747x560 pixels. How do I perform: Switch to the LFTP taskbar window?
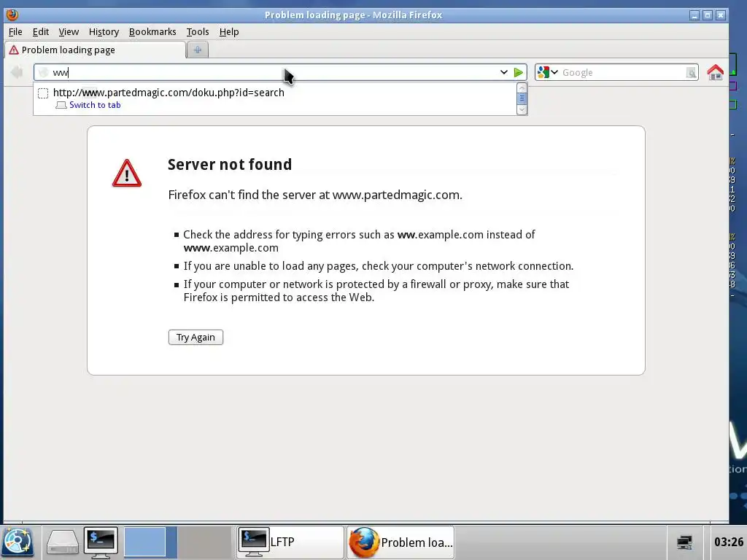(x=290, y=542)
